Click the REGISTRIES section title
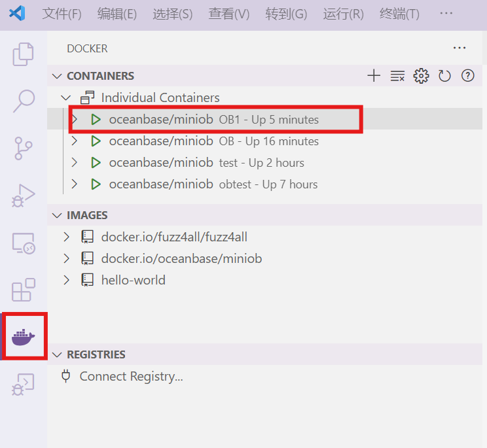The image size is (487, 448). 96,354
